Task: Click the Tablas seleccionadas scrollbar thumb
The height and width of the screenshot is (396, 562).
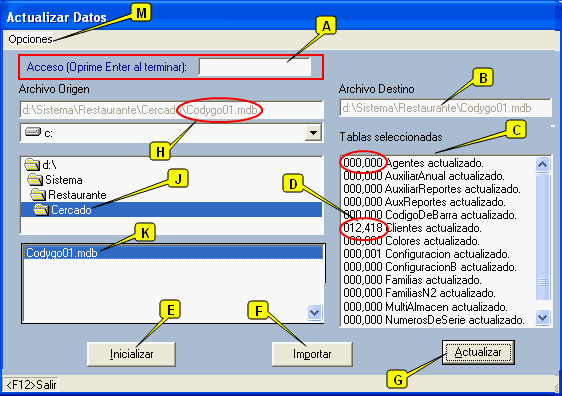Action: pyautogui.click(x=543, y=237)
